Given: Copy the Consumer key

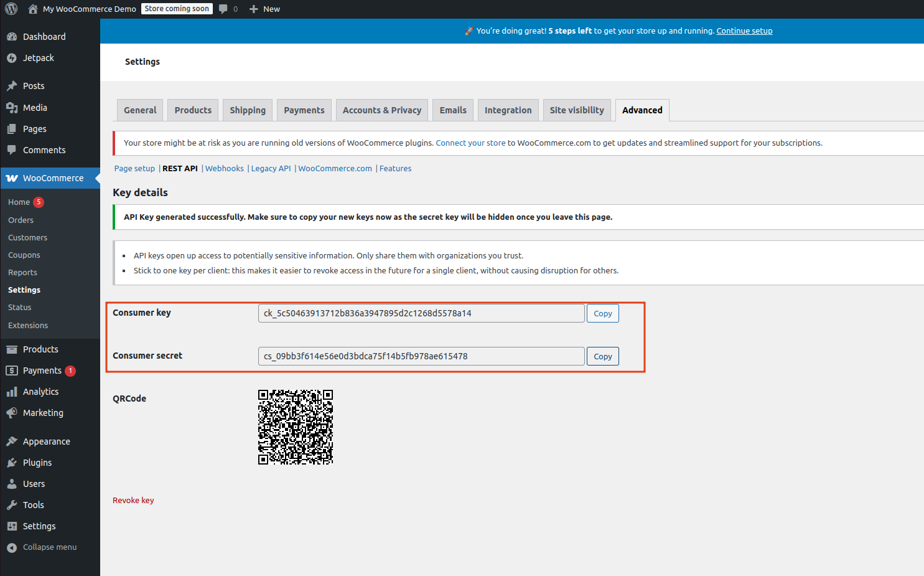Looking at the screenshot, I should [x=603, y=313].
